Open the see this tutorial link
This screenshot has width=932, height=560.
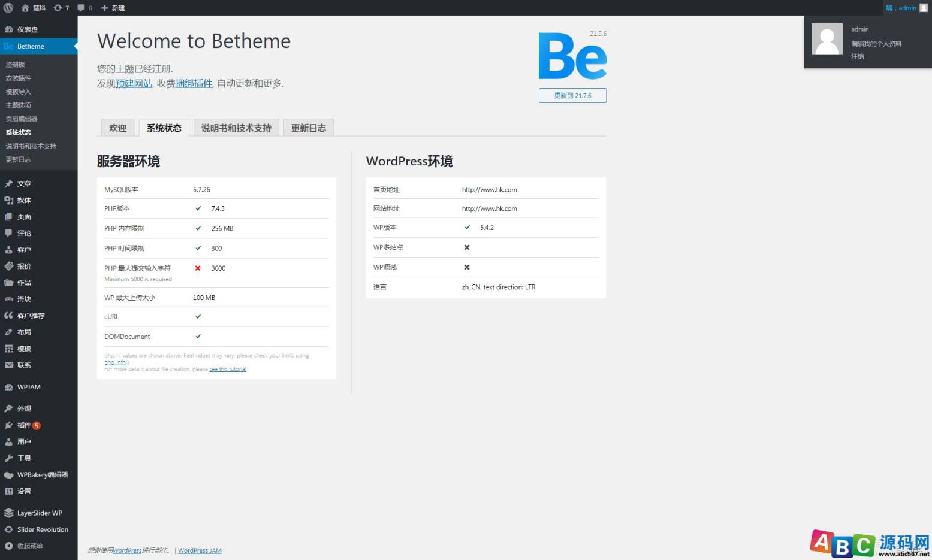(x=228, y=369)
